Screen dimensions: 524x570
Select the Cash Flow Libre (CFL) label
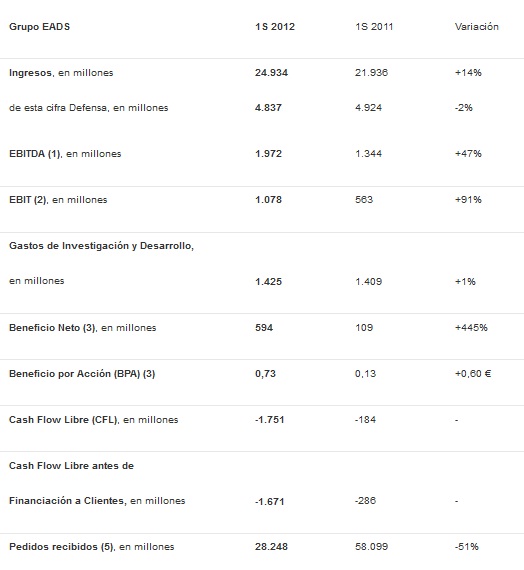(x=93, y=420)
